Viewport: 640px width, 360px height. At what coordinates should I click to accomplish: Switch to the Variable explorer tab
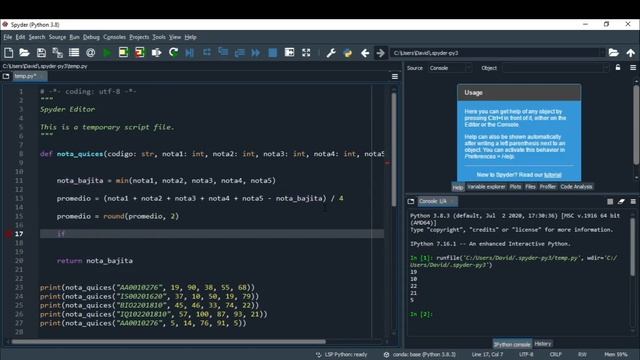tap(486, 187)
